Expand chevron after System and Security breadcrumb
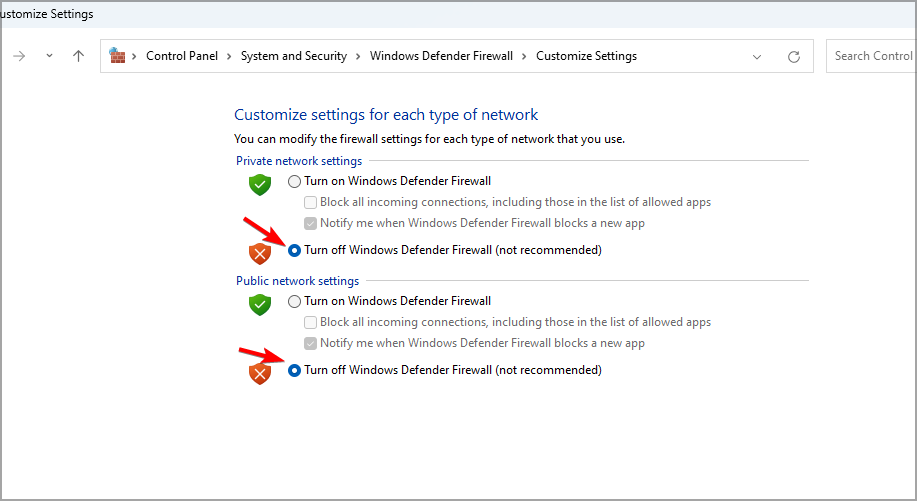Viewport: 917px width, 501px height. 358,56
